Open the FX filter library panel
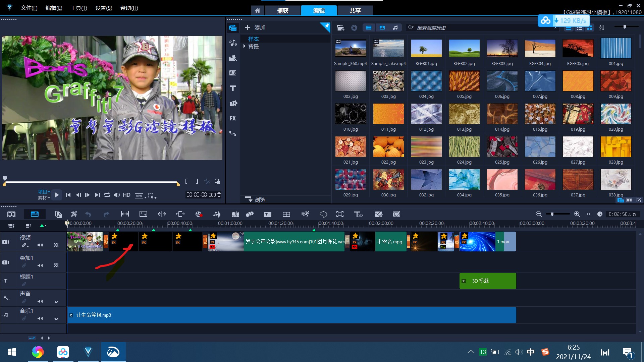 point(233,118)
